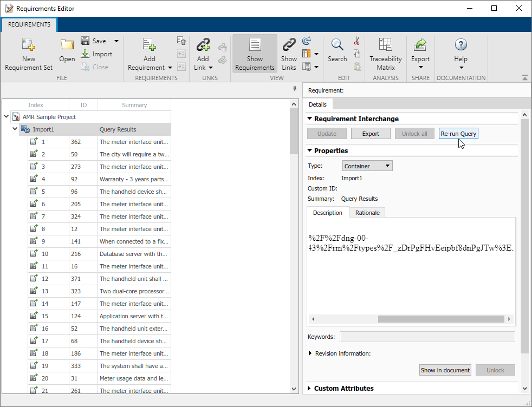Click the icon of requirement row 19
Screen dimensions: 532x407
34,365
